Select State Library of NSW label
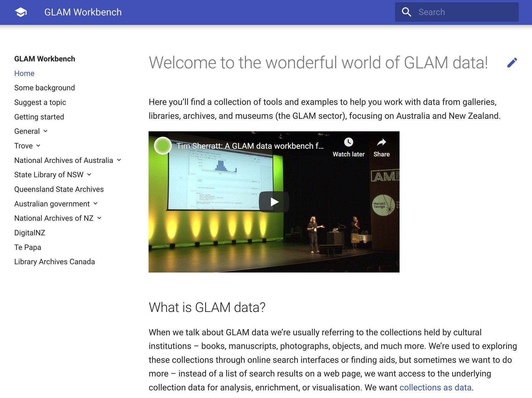 tap(49, 175)
